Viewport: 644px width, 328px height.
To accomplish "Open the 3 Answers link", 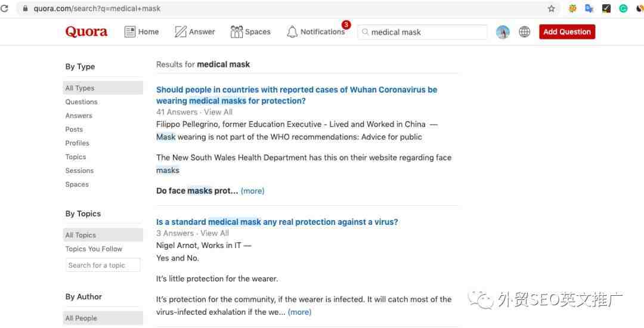I will [x=175, y=233].
